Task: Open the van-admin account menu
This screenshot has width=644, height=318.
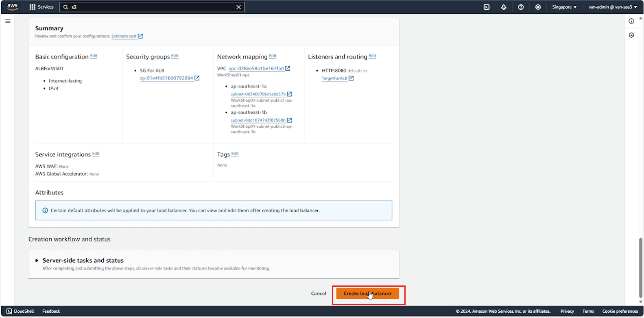Action: [x=613, y=7]
